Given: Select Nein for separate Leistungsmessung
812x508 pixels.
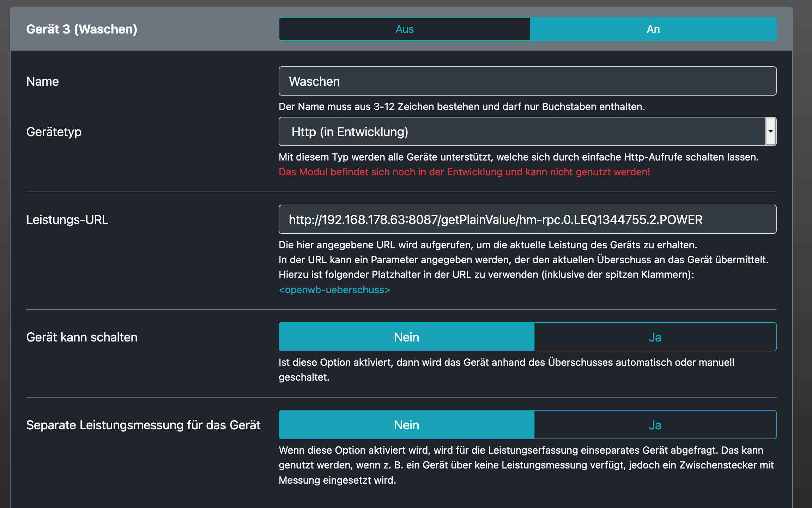Looking at the screenshot, I should pos(406,425).
